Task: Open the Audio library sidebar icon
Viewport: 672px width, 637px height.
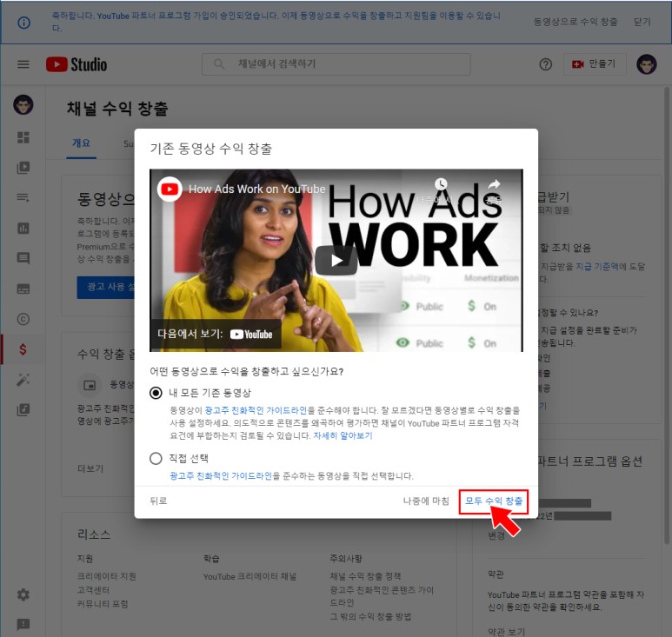Action: click(23, 410)
